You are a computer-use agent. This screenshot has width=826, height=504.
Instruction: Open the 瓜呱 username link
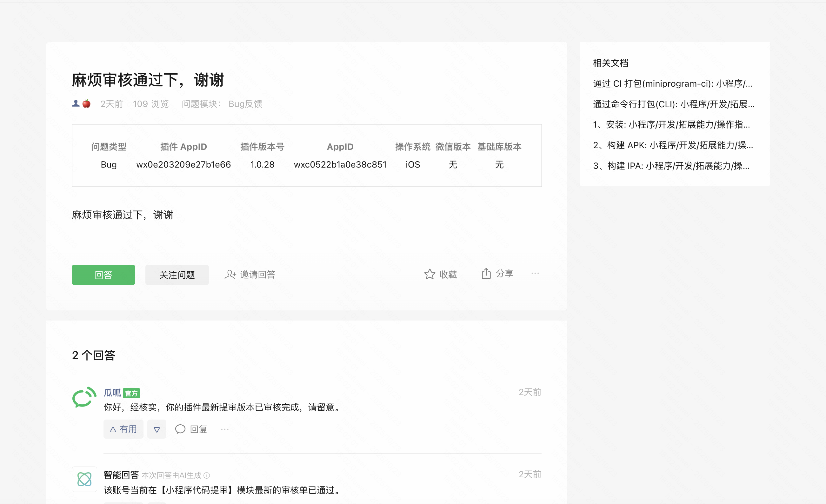(112, 392)
